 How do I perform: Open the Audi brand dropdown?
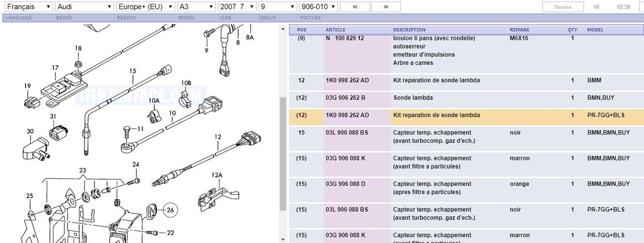click(x=84, y=7)
